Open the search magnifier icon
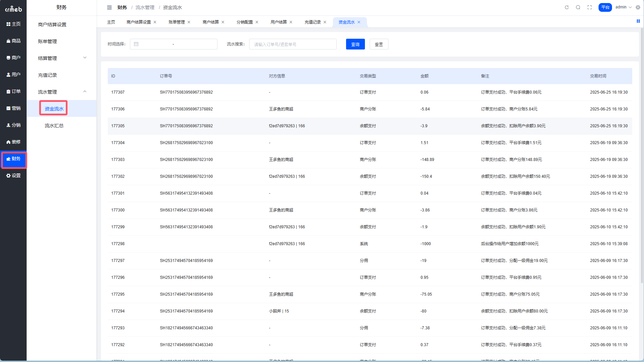 pos(578,7)
